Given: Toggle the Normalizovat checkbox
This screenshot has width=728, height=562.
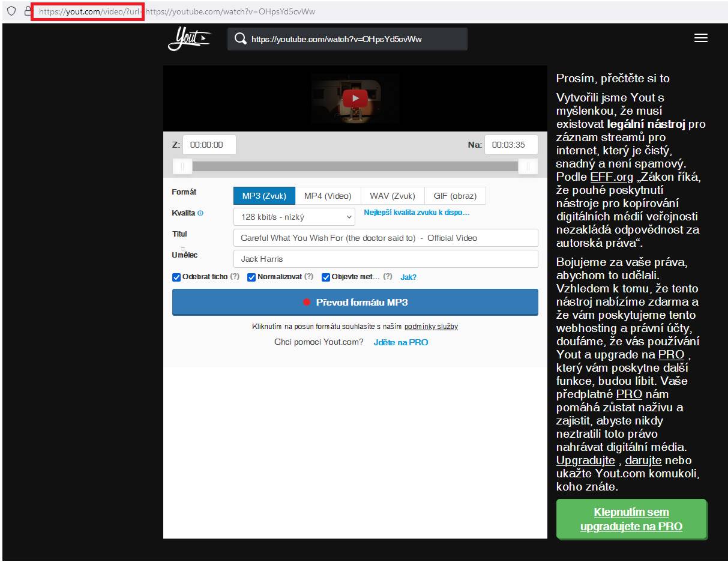Looking at the screenshot, I should pyautogui.click(x=251, y=277).
